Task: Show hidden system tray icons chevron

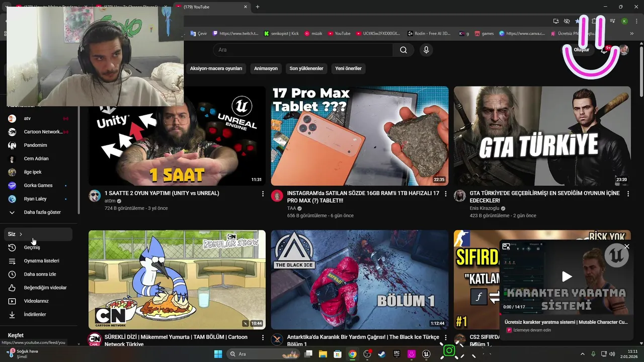Action: pyautogui.click(x=582, y=354)
